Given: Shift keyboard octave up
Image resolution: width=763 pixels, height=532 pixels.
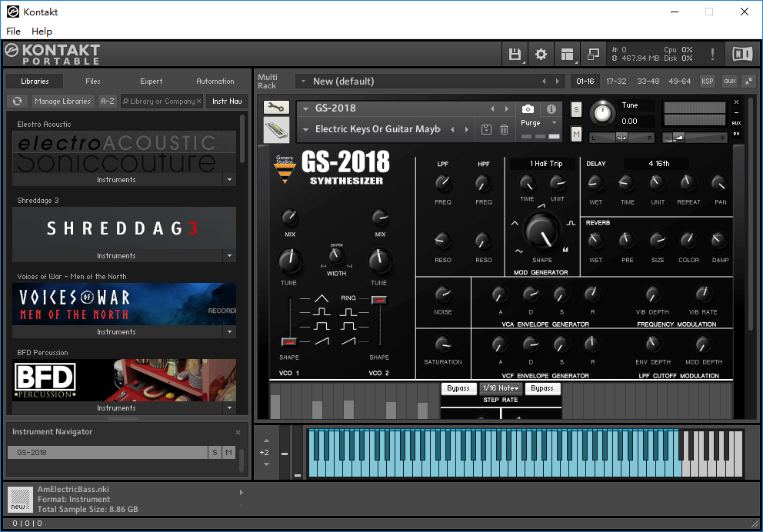Looking at the screenshot, I should (x=266, y=441).
